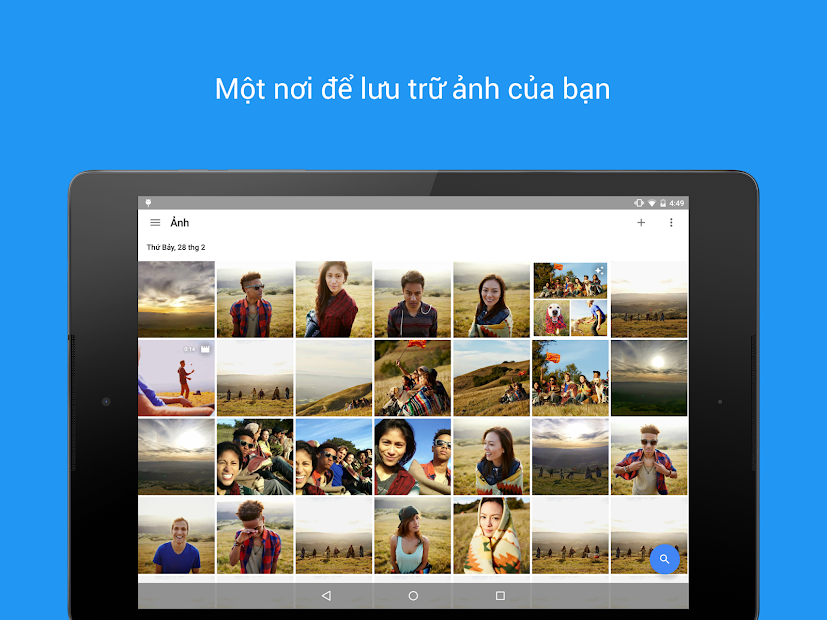Open the navigation drawer menu
Screen dimensions: 827x620
click(x=155, y=222)
